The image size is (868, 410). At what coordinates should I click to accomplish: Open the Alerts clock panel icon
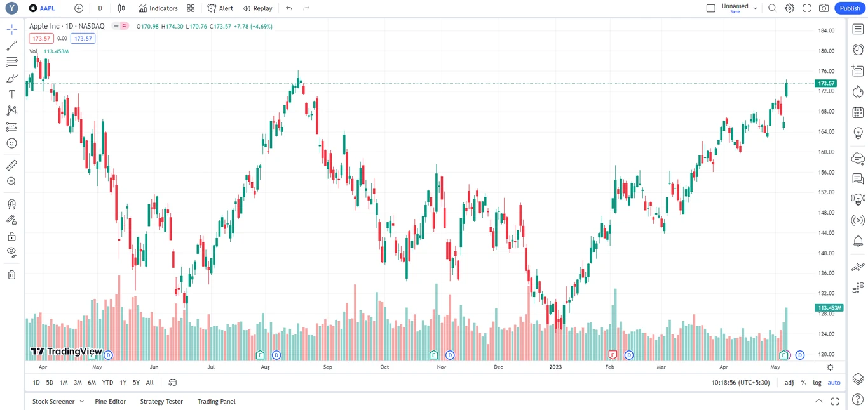point(858,50)
